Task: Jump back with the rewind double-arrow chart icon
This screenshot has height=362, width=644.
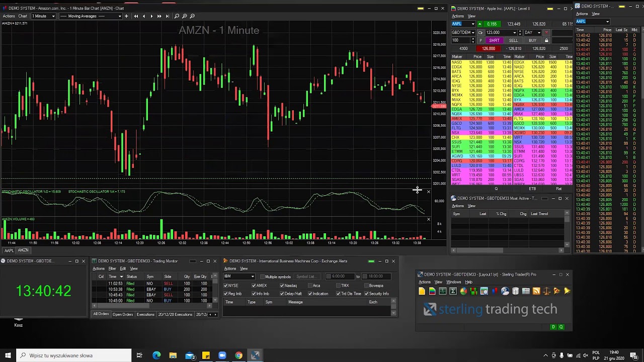Action: pyautogui.click(x=136, y=16)
